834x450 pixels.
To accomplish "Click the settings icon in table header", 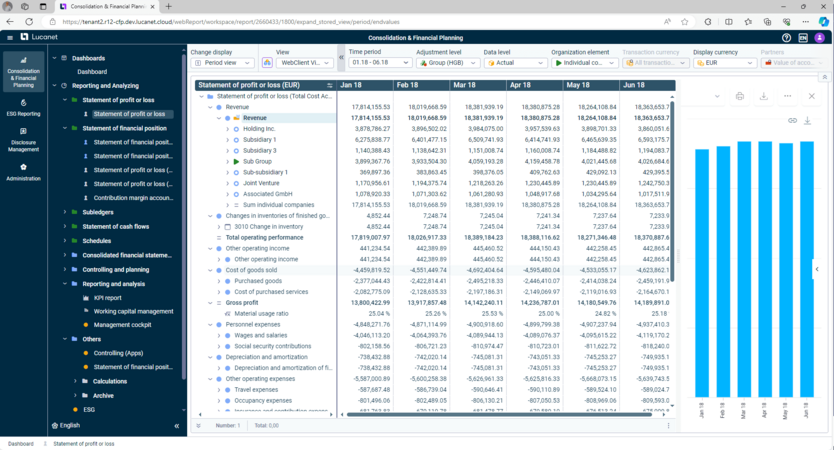I will [330, 85].
